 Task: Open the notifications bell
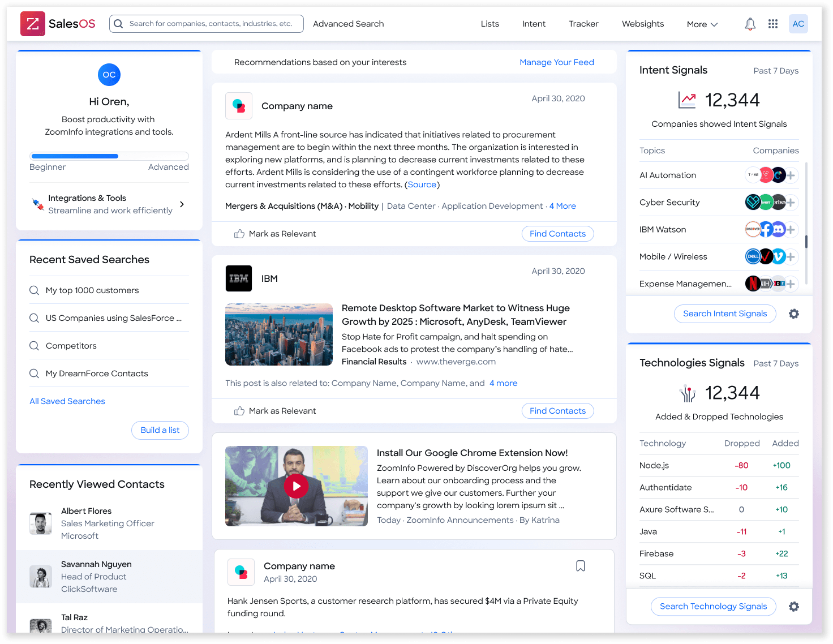tap(750, 24)
